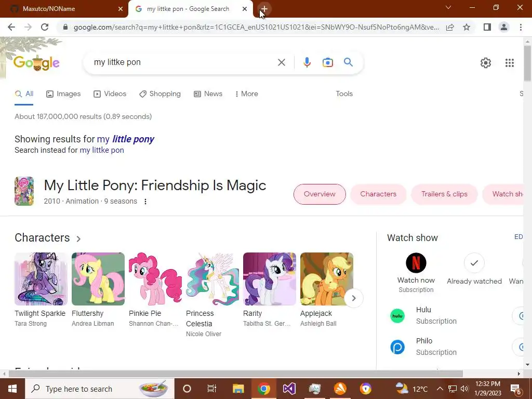532x399 pixels.
Task: Open weather widget showing 12°C
Action: (413, 389)
